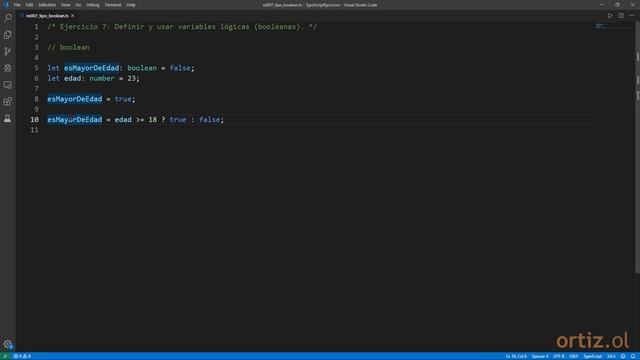Open the Debug menu

tap(93, 5)
